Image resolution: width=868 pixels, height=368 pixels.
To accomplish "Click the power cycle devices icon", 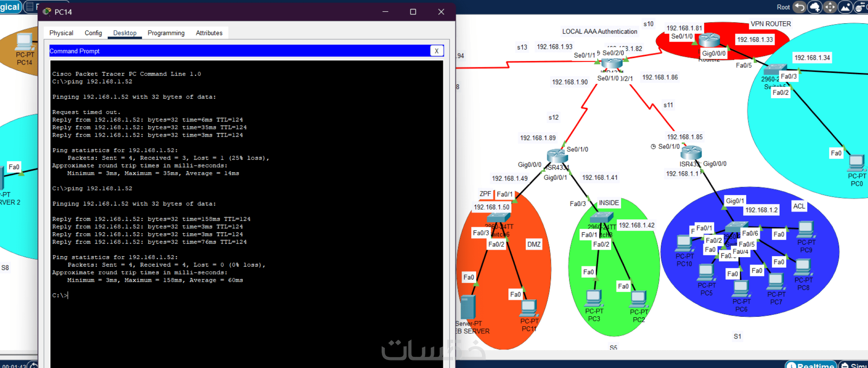I will click(33, 365).
